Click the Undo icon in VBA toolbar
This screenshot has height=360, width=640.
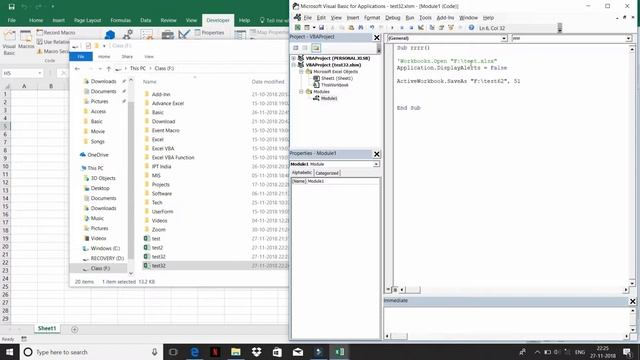point(372,28)
